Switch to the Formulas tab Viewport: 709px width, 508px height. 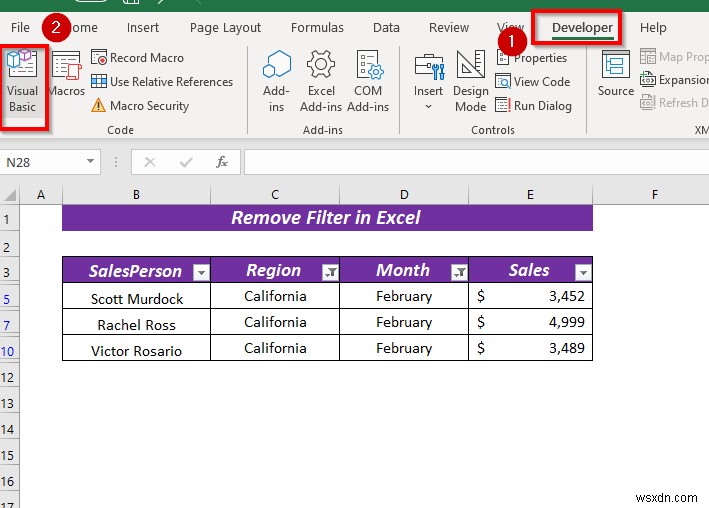317,28
